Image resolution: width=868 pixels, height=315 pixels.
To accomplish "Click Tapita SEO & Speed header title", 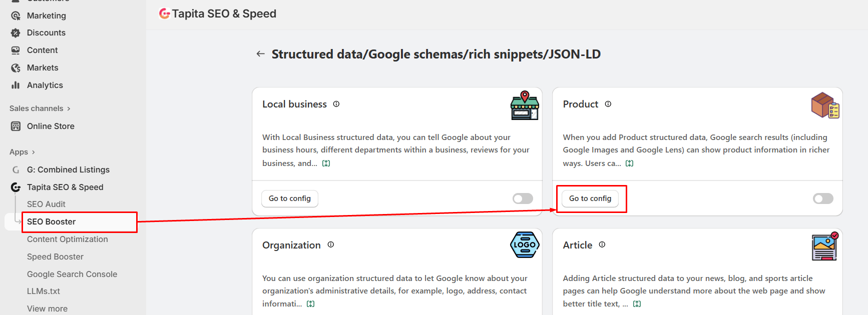I will [x=224, y=13].
